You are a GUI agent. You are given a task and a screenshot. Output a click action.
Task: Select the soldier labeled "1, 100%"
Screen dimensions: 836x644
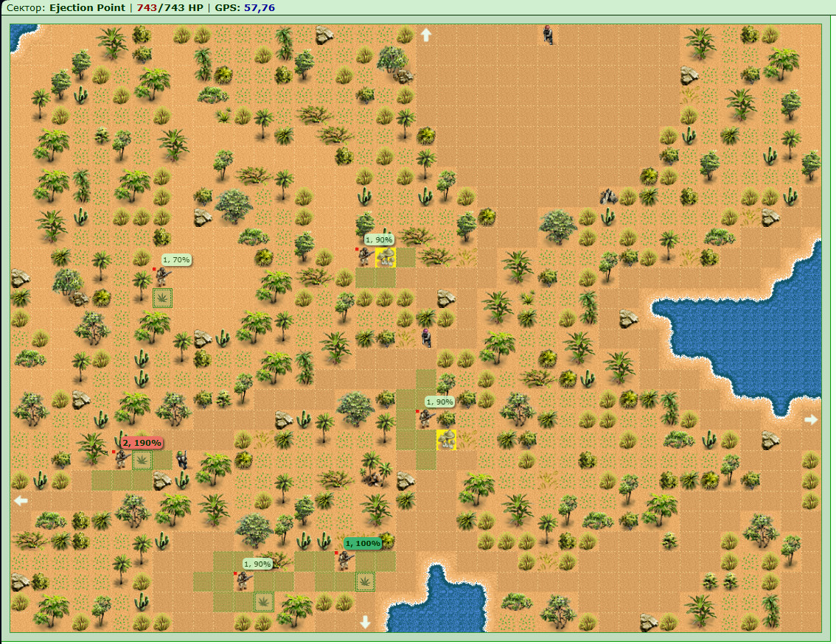345,560
